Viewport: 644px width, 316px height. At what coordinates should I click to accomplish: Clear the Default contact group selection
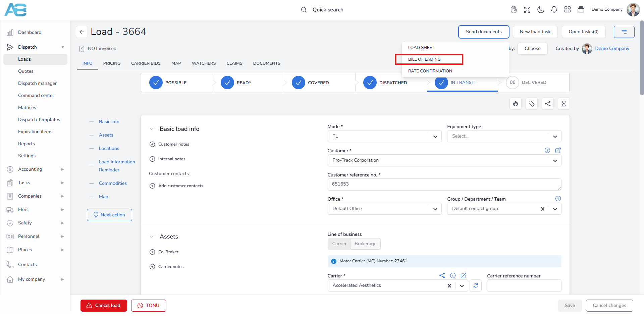coord(542,209)
